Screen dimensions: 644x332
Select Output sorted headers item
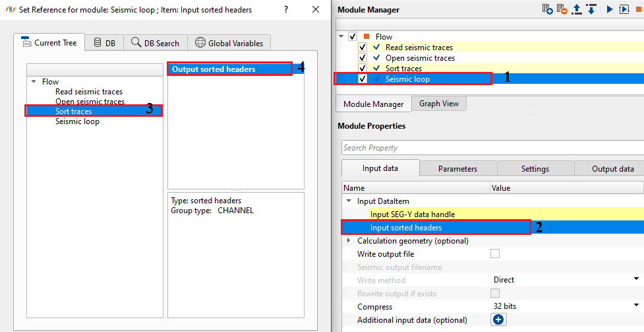coord(229,69)
